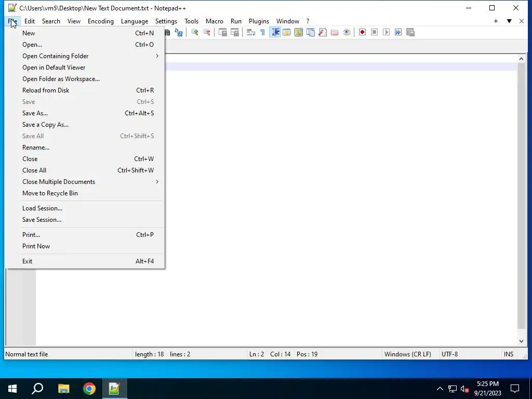Viewport: 532px width, 399px height.
Task: Click the editor scrollbar down arrow
Action: [x=521, y=341]
